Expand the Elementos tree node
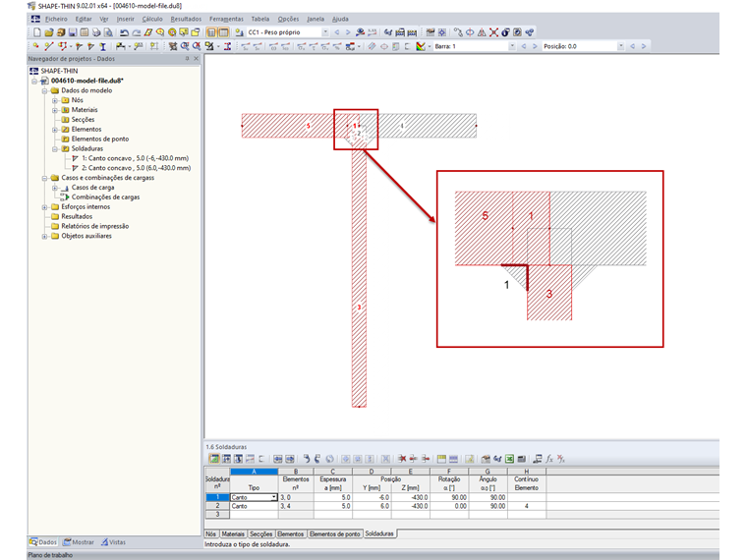The width and height of the screenshot is (747, 560). pos(55,130)
